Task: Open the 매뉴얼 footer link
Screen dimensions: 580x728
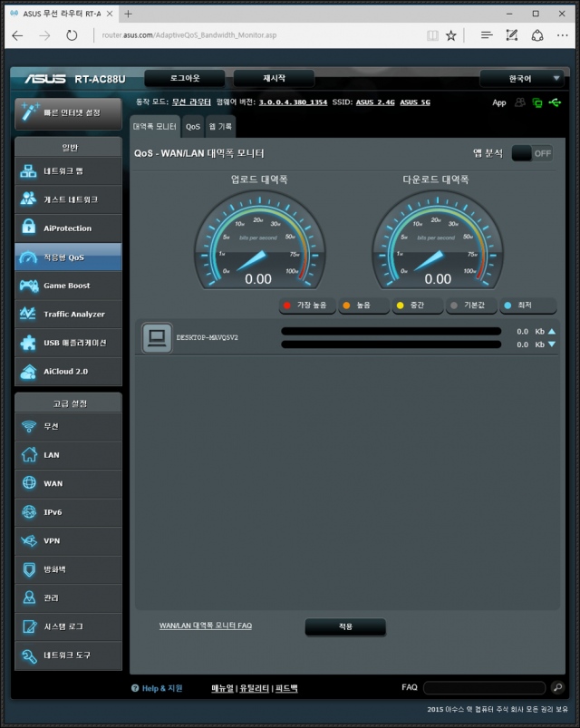Action: click(x=222, y=688)
